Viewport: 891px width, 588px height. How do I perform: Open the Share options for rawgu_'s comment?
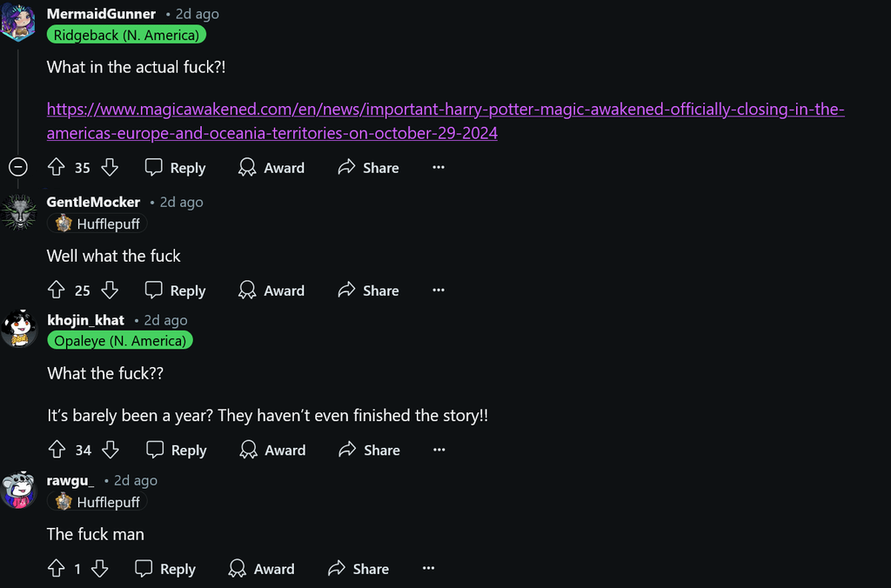click(x=358, y=568)
